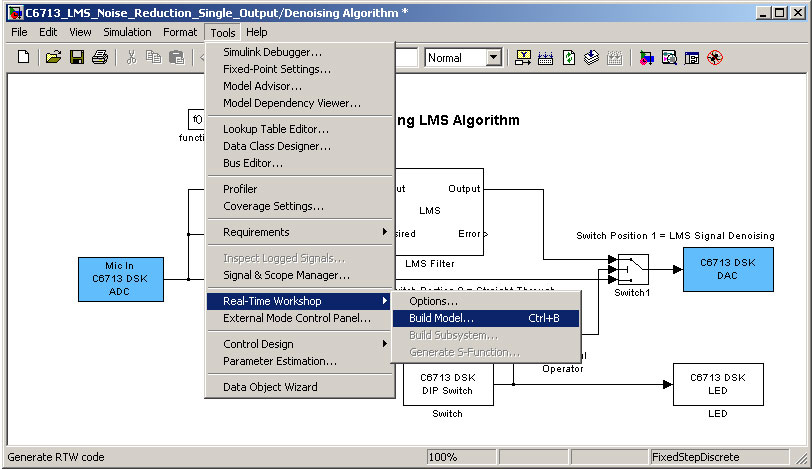Viewport: 812px width, 469px height.
Task: Click the grayed-out build subsystem toolbar icon
Action: click(x=614, y=57)
